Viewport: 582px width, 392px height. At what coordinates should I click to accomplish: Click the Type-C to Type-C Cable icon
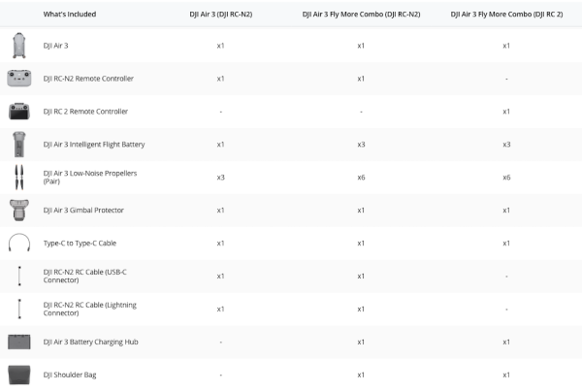(x=19, y=243)
